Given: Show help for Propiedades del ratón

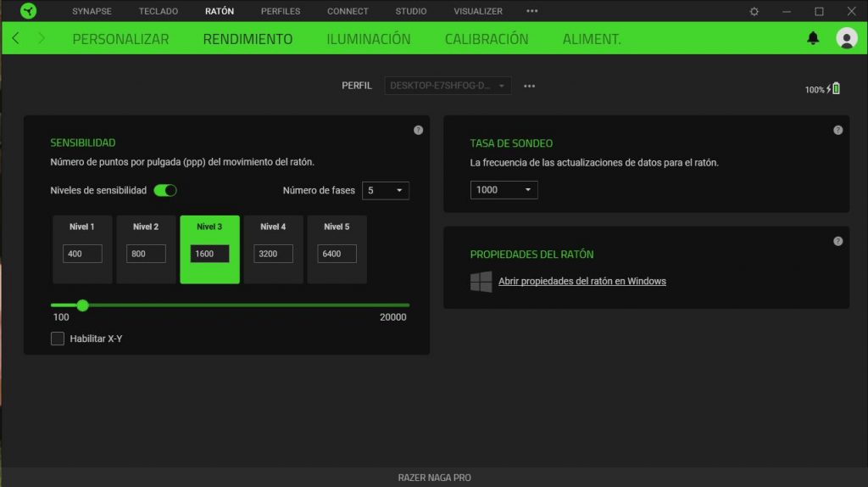Looking at the screenshot, I should coord(838,241).
